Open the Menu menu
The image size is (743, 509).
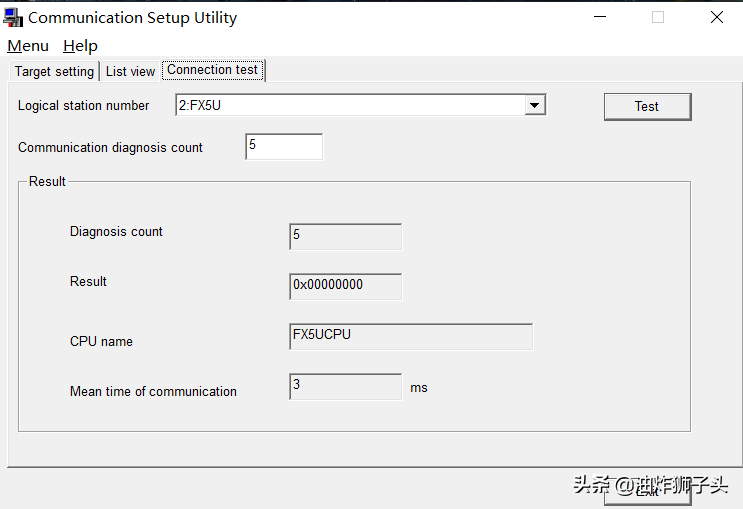(x=28, y=46)
